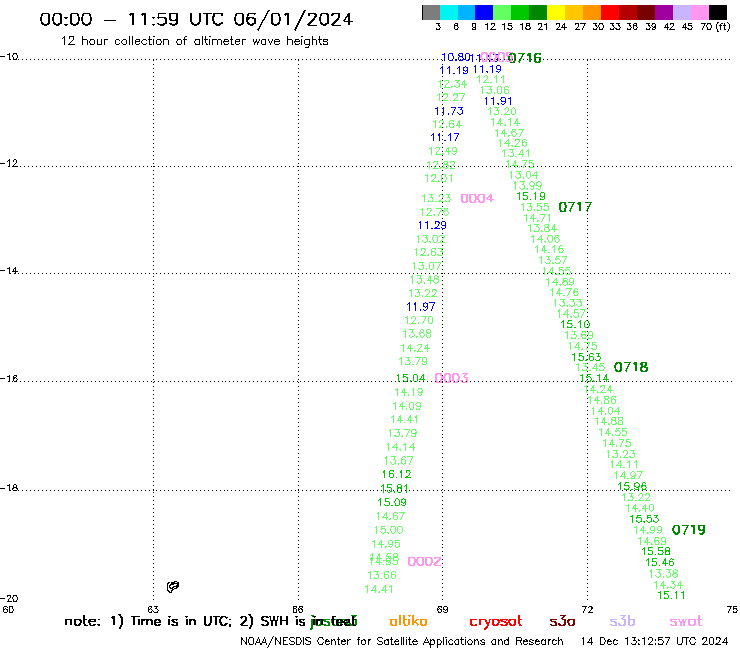This screenshot has width=740, height=650.
Task: Click the wave height value 15.53
Action: (x=644, y=519)
